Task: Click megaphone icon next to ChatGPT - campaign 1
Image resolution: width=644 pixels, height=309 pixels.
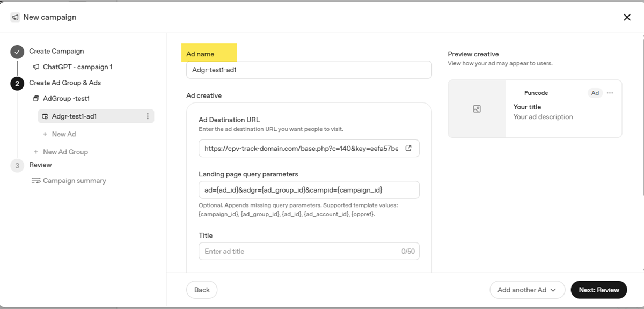Action: [36, 67]
